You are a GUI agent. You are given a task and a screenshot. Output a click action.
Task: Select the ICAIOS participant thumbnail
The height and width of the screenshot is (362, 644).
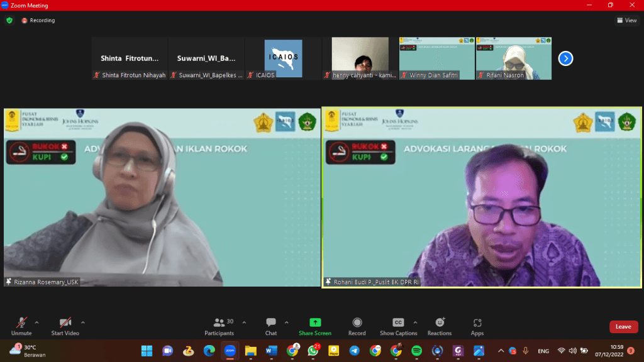pos(284,58)
